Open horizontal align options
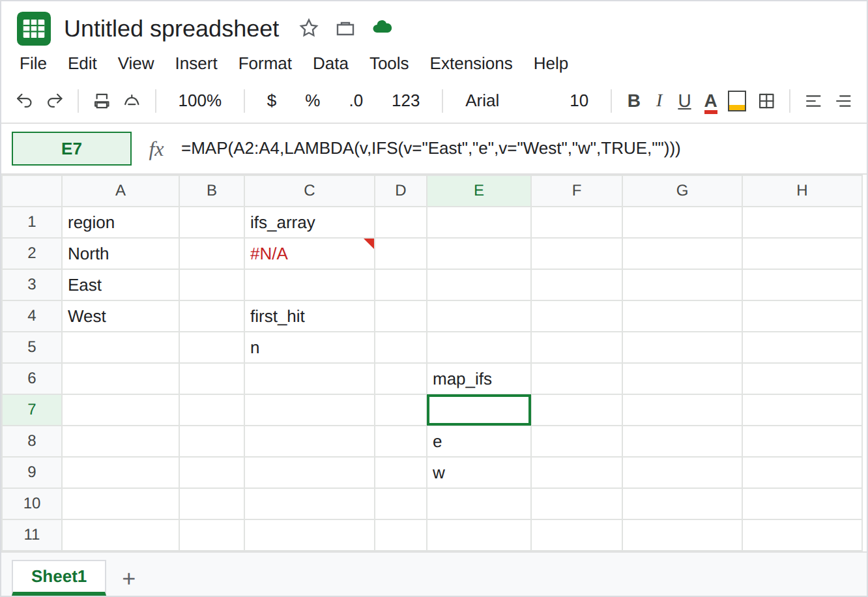 pos(813,101)
